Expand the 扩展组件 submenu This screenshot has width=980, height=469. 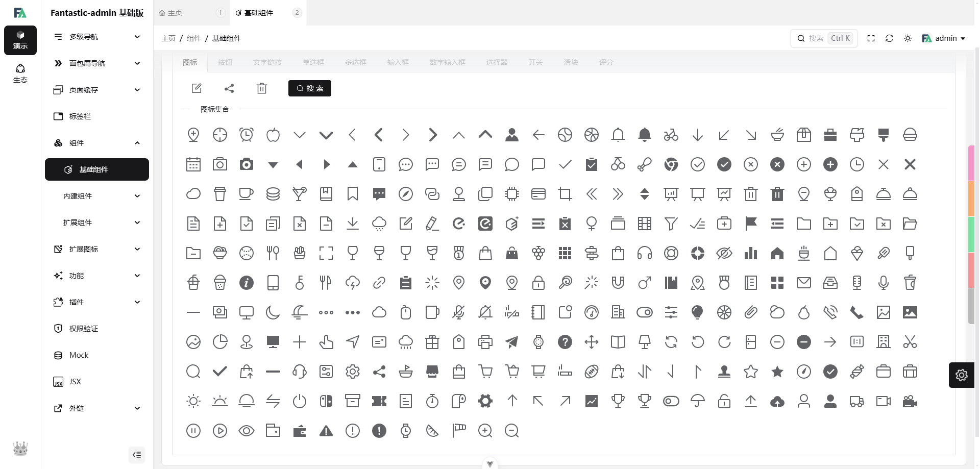[97, 223]
